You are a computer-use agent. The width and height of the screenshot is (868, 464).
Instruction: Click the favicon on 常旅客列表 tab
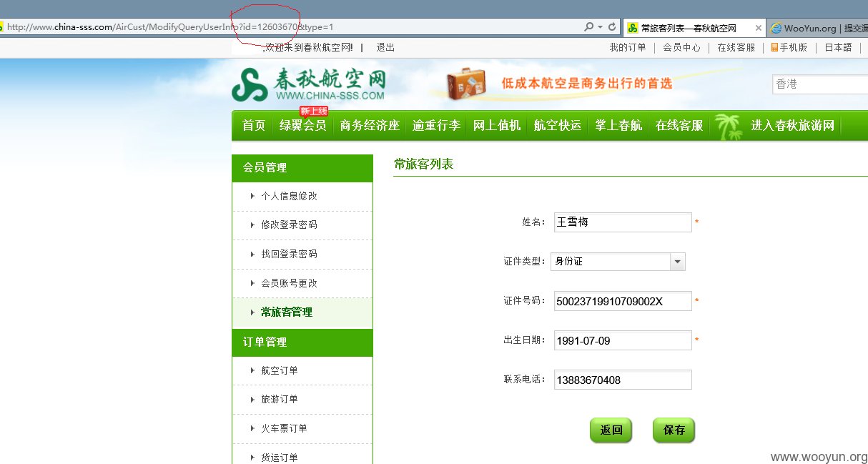coord(633,28)
